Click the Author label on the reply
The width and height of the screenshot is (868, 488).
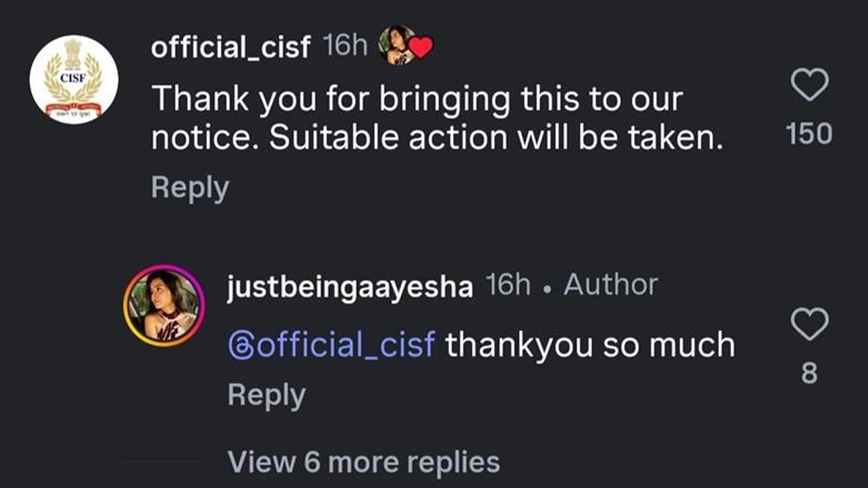click(x=610, y=286)
